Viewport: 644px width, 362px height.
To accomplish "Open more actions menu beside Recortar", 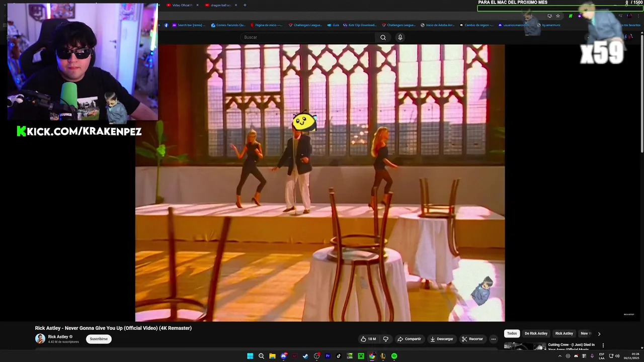I will click(x=494, y=339).
